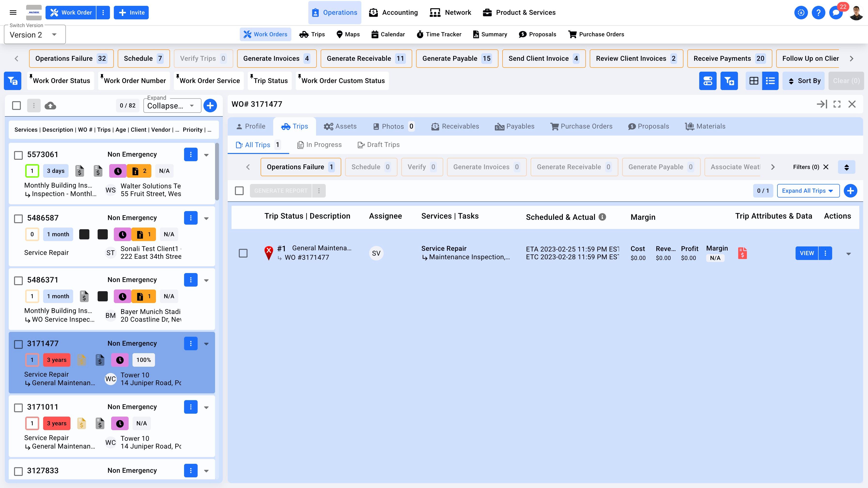Open hamburger menu icon
The width and height of the screenshot is (868, 488).
point(13,12)
